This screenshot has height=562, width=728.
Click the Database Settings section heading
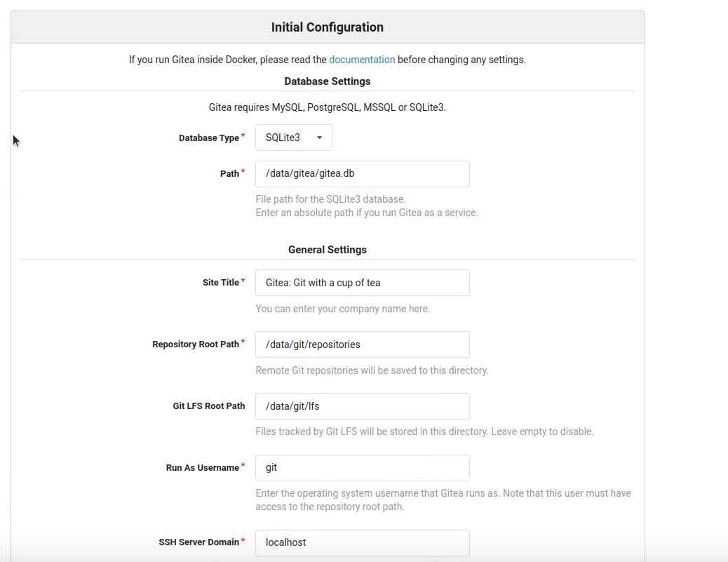point(327,81)
